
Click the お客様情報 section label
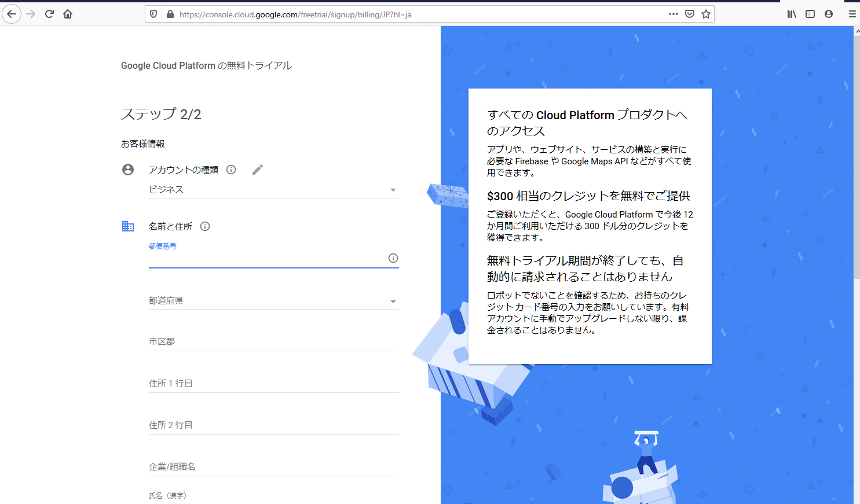pos(143,144)
